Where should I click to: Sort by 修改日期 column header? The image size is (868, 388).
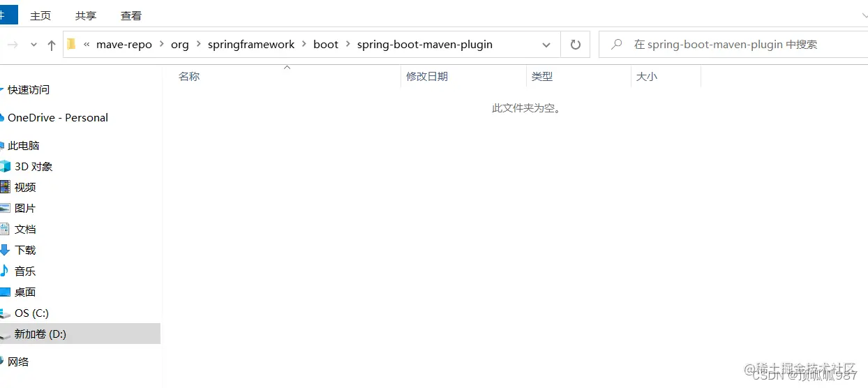pyautogui.click(x=427, y=77)
